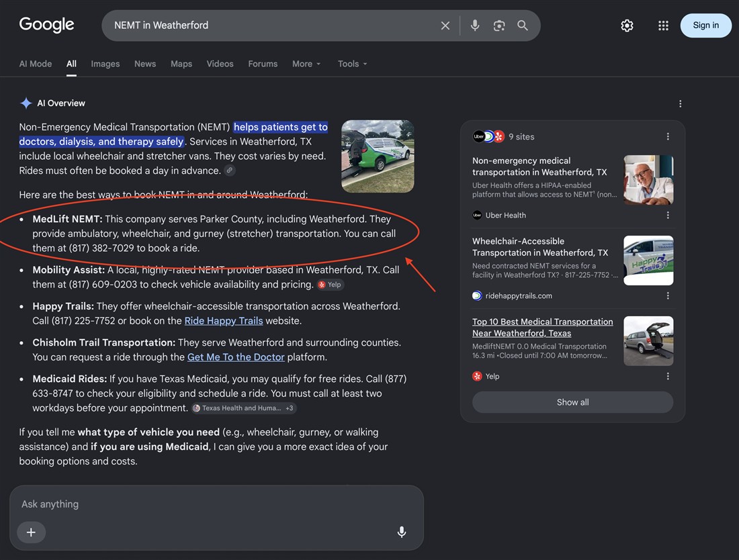Click the MedLift NEMT bullet heading
Viewport: 739px width, 560px height.
[67, 219]
